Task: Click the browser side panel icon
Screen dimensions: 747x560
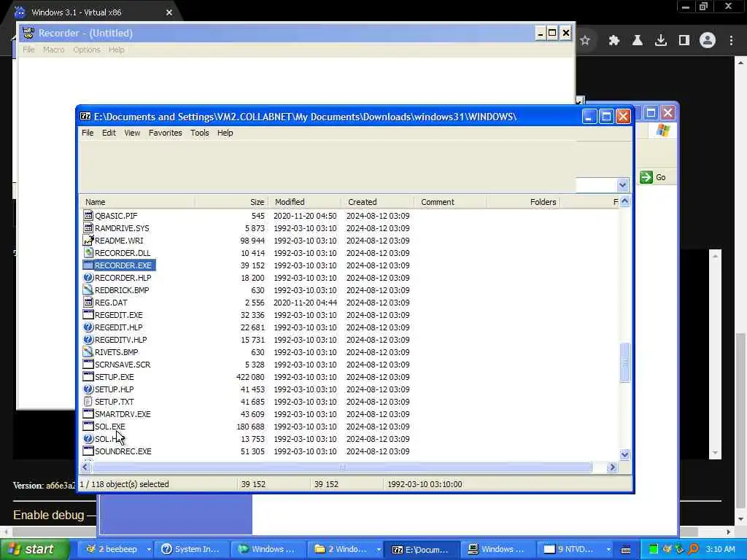Action: [684, 41]
